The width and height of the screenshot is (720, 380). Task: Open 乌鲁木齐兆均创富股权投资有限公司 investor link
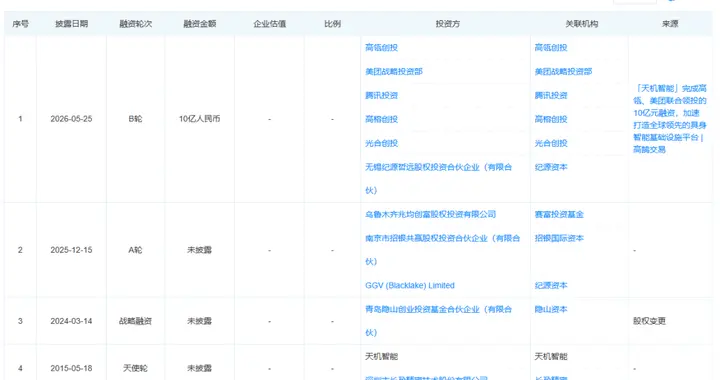[x=430, y=214]
